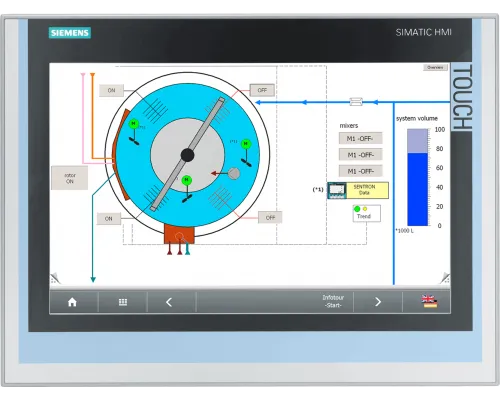Viewport: 500px width, 400px height.
Task: Start the Infotour
Action: (333, 301)
